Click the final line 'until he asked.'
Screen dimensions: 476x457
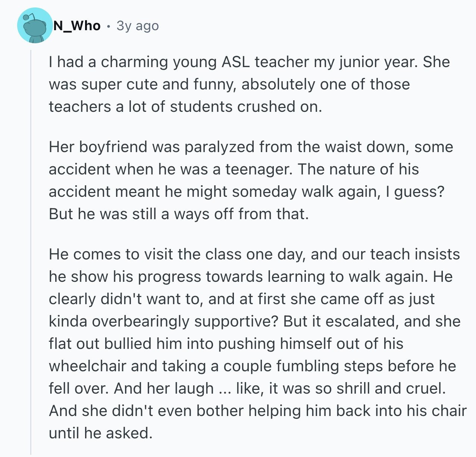click(x=101, y=433)
